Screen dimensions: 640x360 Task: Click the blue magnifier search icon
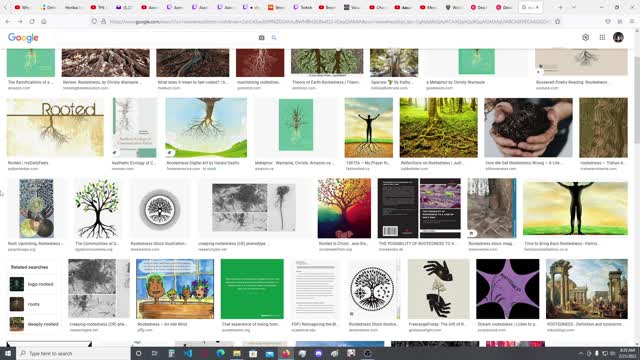[274, 38]
